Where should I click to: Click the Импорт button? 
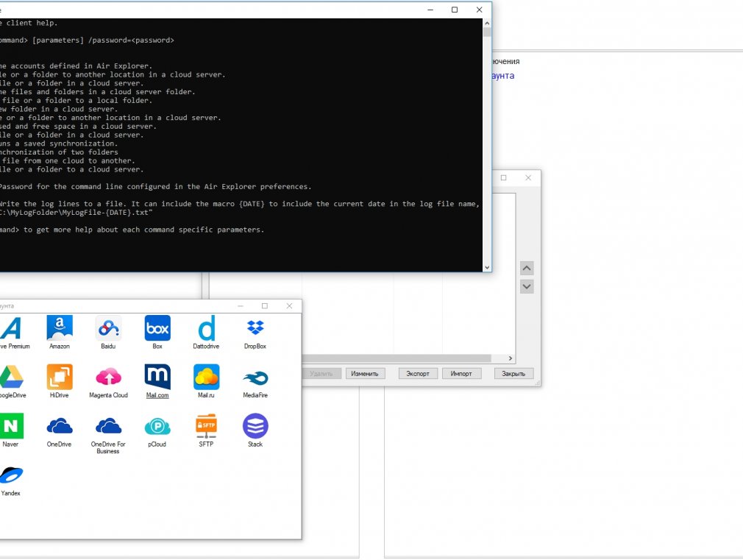tap(461, 374)
